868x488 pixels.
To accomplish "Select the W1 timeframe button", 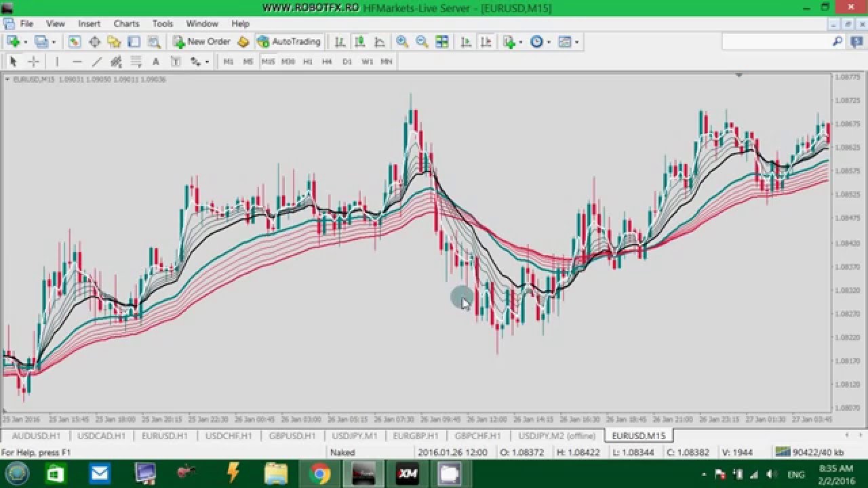I will (x=368, y=62).
